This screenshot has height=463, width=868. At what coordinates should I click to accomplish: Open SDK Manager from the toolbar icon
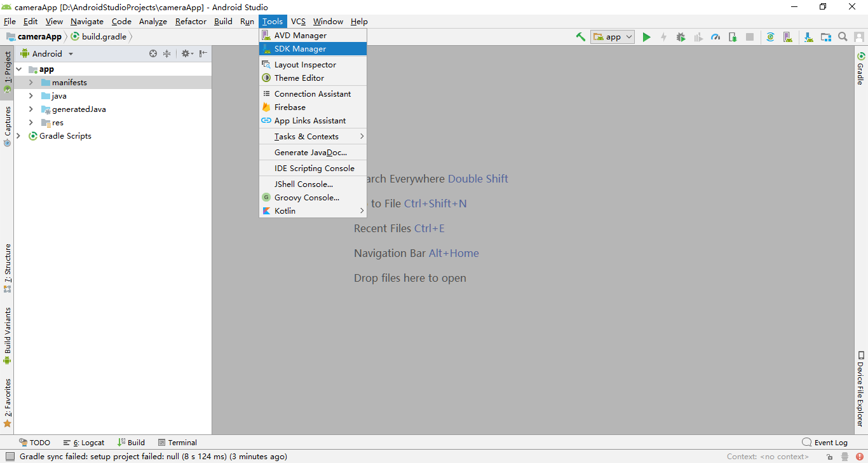click(x=808, y=37)
